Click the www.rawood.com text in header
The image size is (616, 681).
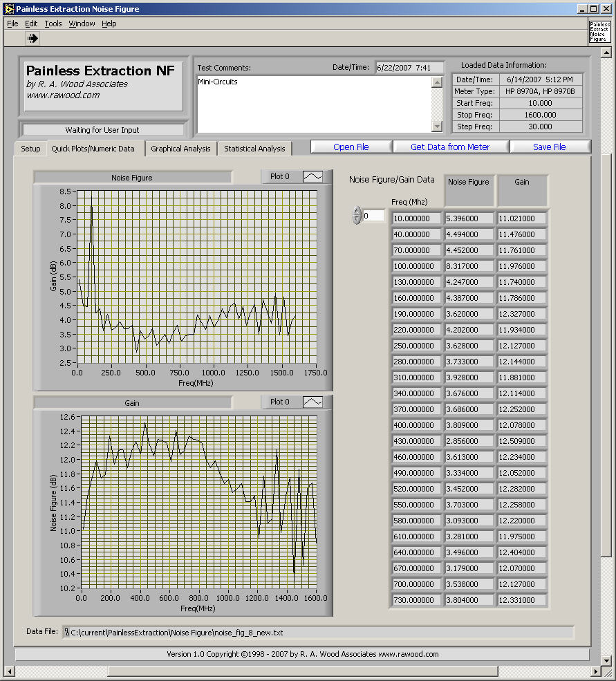click(63, 95)
